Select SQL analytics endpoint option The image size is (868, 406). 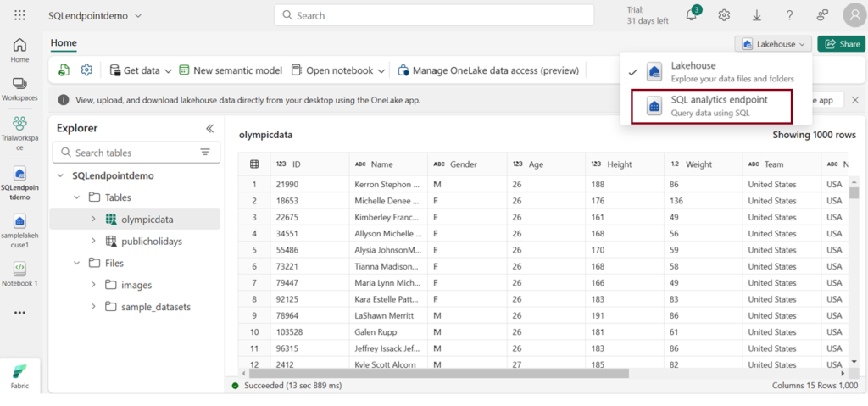(x=706, y=106)
